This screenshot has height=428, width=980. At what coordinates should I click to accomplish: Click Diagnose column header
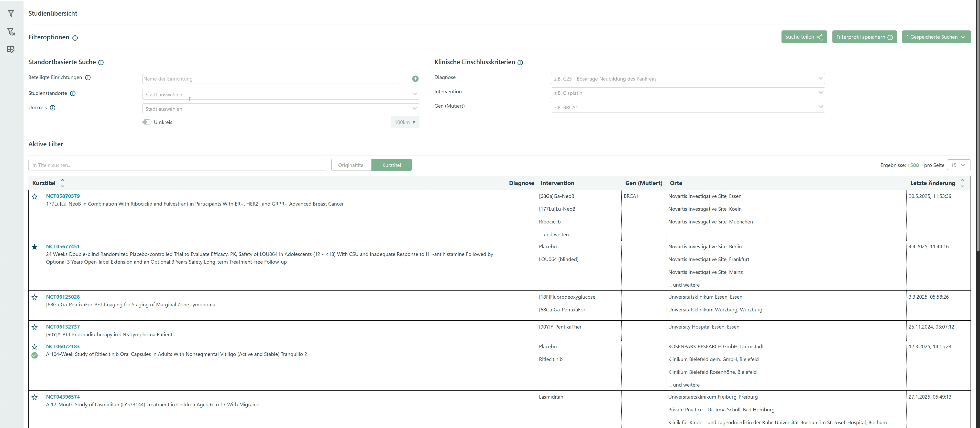coord(521,183)
